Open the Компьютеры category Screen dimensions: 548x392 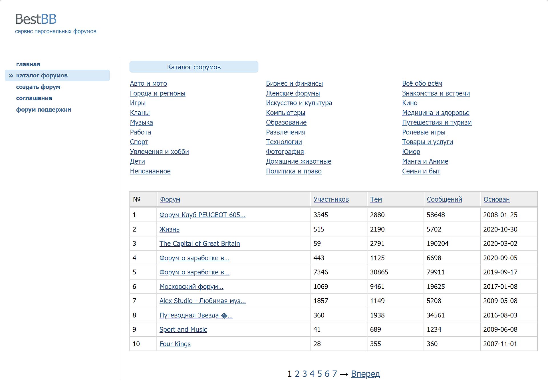coord(285,113)
